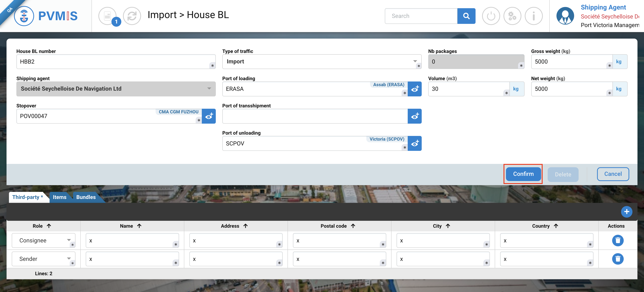Delete the Consignee row with trash icon
This screenshot has height=292, width=644.
pyautogui.click(x=618, y=241)
